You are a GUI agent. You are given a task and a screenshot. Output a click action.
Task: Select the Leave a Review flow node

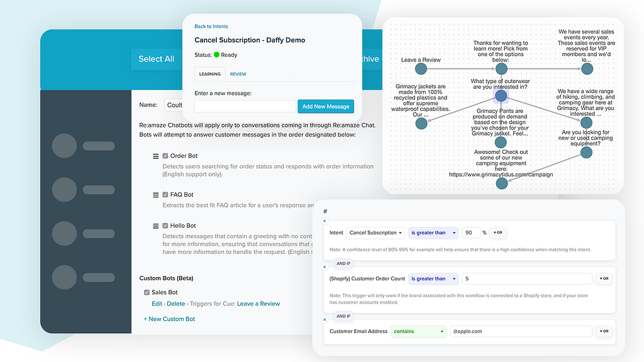point(421,69)
